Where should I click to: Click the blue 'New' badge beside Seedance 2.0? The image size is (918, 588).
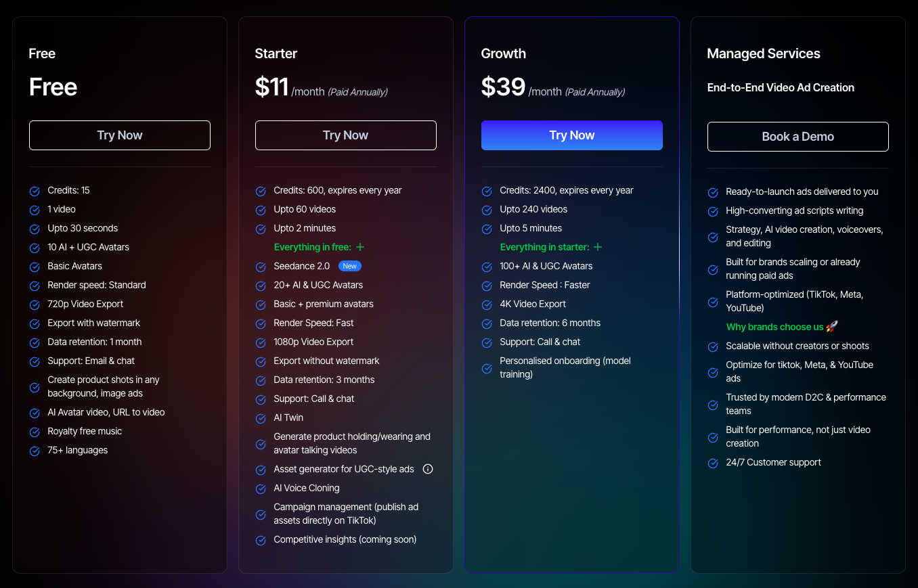[349, 267]
